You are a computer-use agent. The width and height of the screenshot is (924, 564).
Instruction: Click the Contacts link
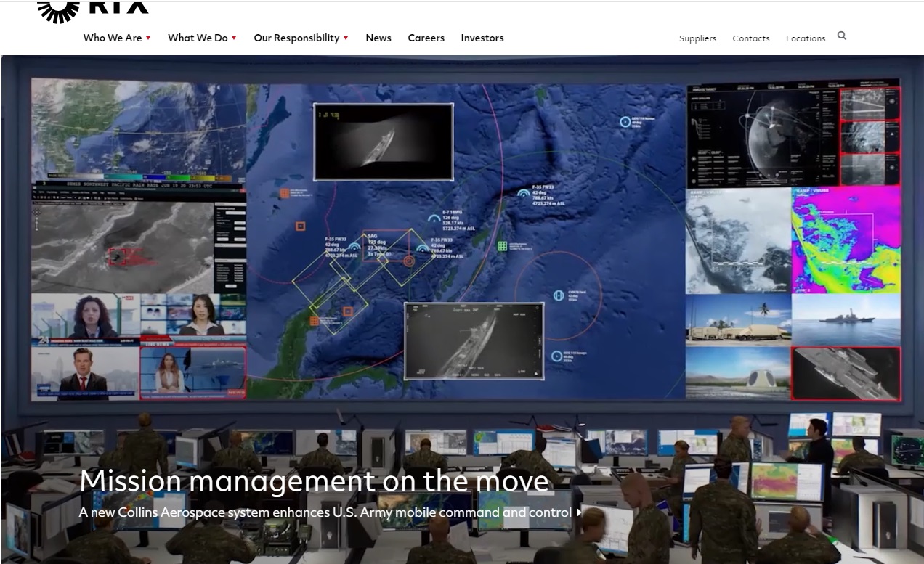[x=750, y=38]
